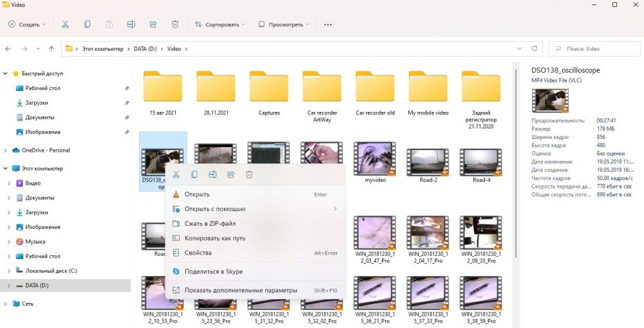Select Сжать в ZIP-файл menu entry
Viewport: 644px width, 328px height.
click(x=210, y=224)
